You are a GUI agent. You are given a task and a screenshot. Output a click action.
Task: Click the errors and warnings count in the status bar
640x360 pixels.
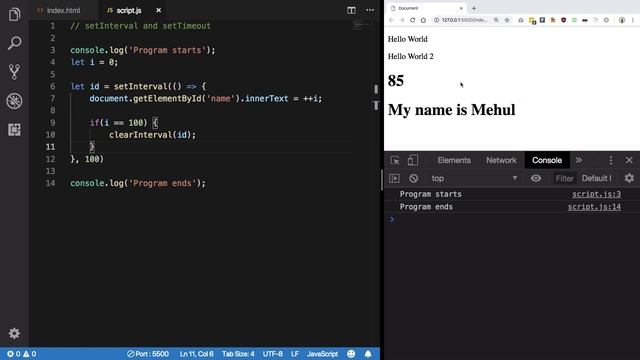pyautogui.click(x=21, y=354)
